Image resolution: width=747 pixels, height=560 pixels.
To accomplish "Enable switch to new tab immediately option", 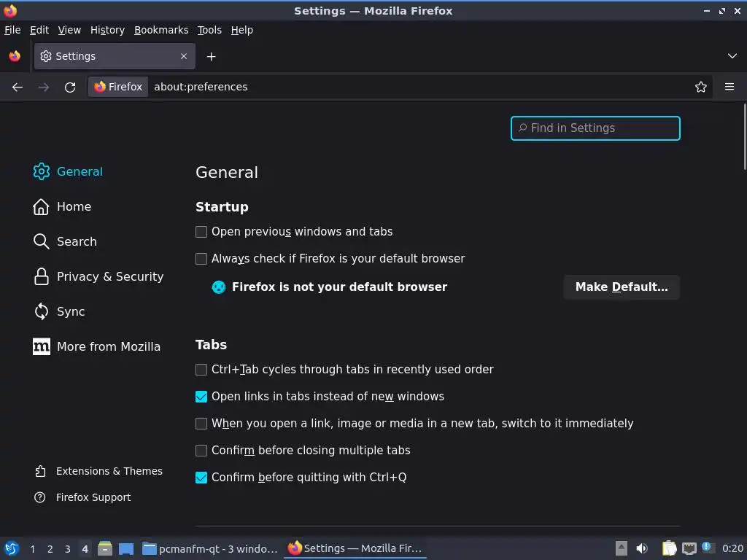I will [x=201, y=424].
